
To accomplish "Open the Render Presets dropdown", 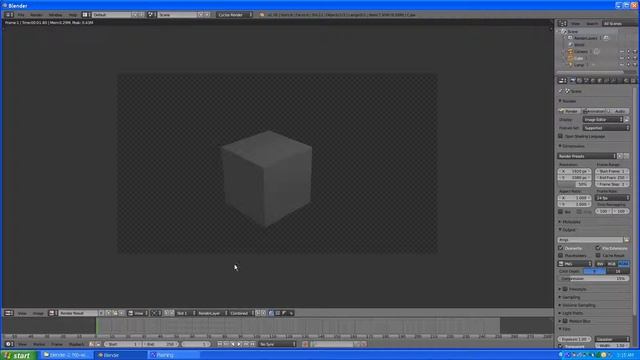I will [x=587, y=156].
